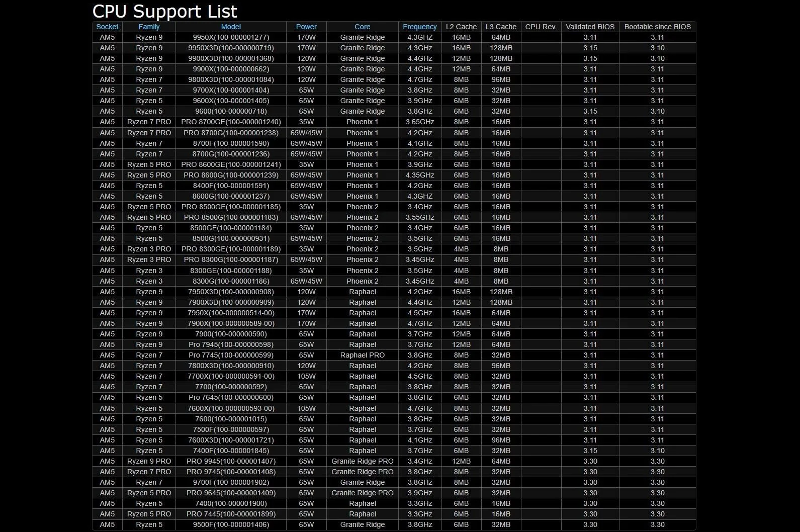Screen dimensions: 800x532
Task: Select model PRO 9645(100-000001409)
Action: [x=231, y=493]
